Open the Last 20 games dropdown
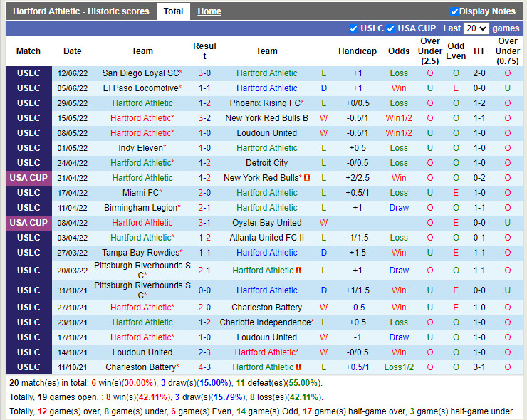Screen dimensions: 527x420 (476, 28)
